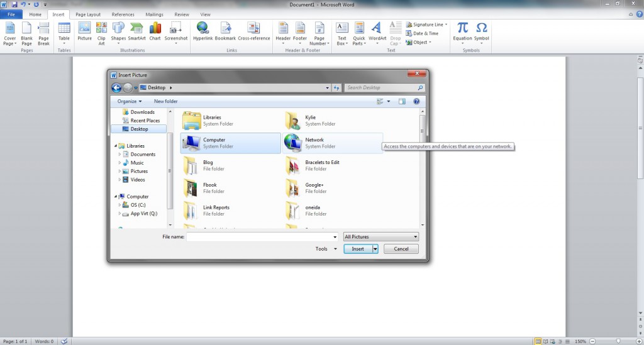Viewport: 644px width, 345px height.
Task: Open the File tab
Action: [11, 14]
